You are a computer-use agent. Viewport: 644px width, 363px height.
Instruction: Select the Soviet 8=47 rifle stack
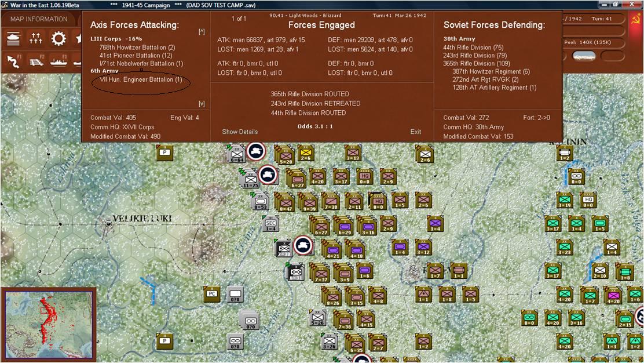(x=286, y=204)
